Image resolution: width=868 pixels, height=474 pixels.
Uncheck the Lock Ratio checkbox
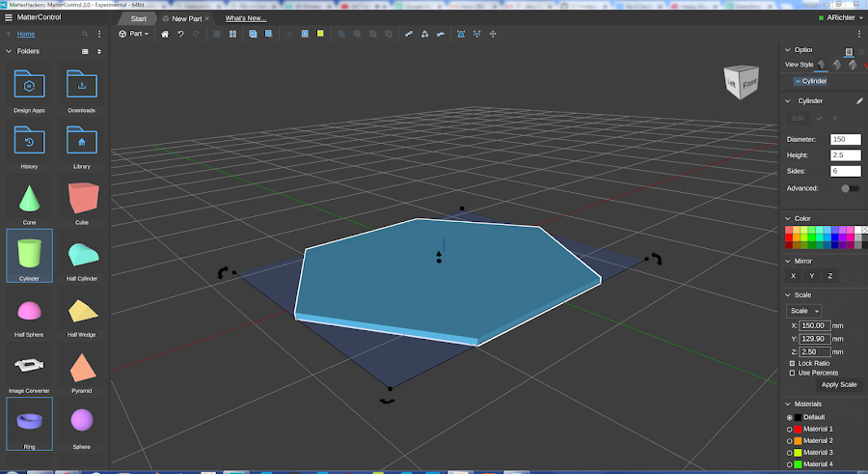pos(793,363)
